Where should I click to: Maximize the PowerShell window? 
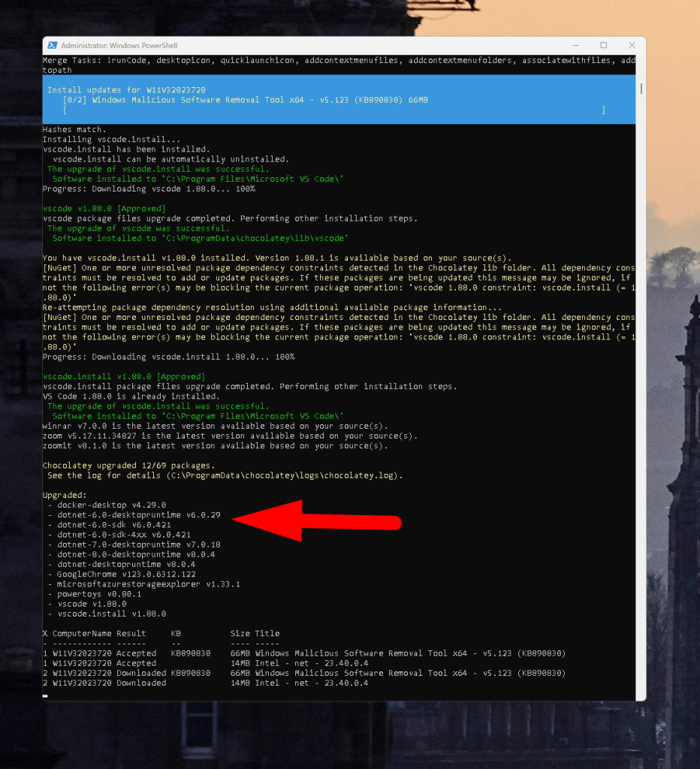(x=603, y=45)
